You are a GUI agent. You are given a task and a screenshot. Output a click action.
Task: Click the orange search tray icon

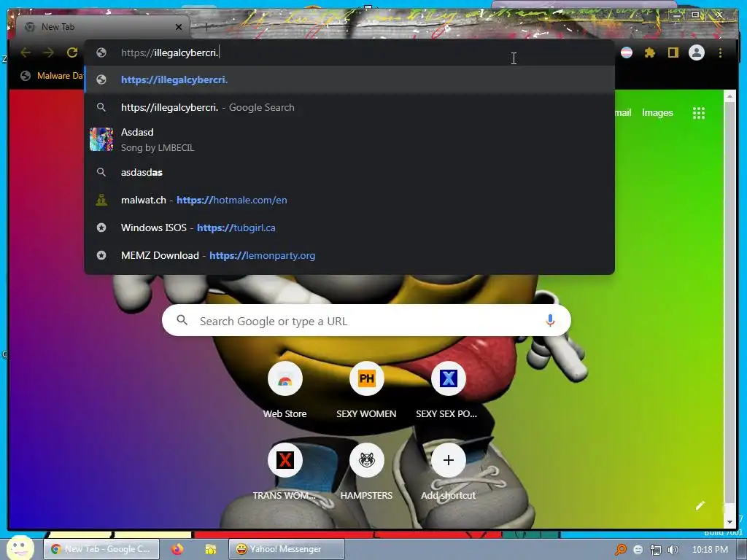tap(621, 550)
